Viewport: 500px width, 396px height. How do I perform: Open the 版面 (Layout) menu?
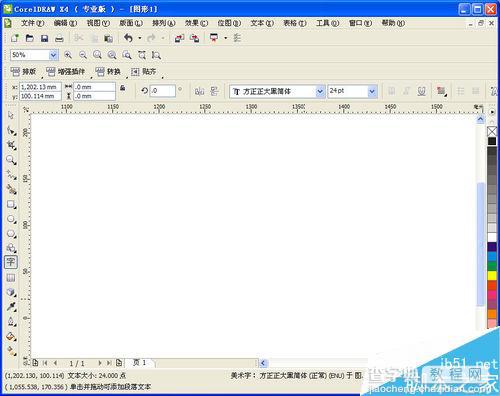click(131, 23)
